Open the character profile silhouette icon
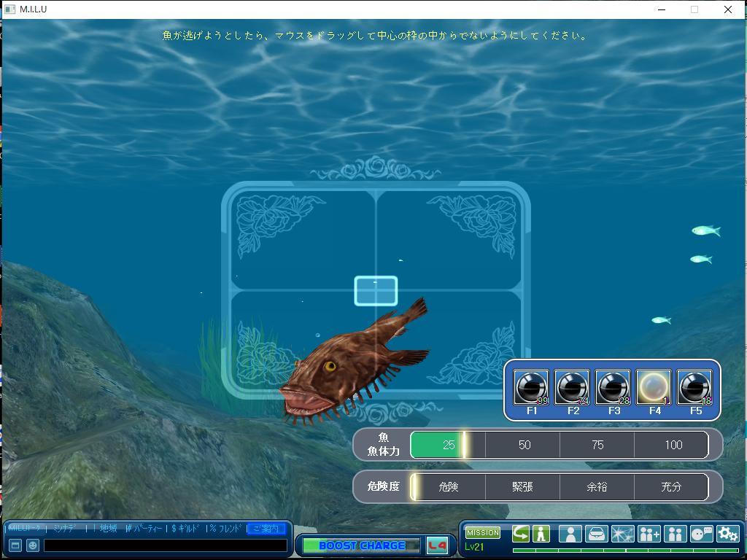 point(570,534)
